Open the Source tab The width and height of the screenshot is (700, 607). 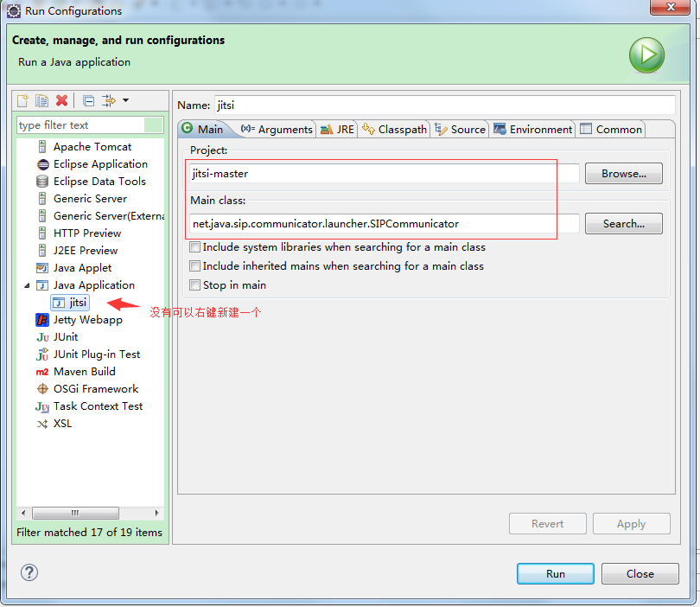pos(461,129)
